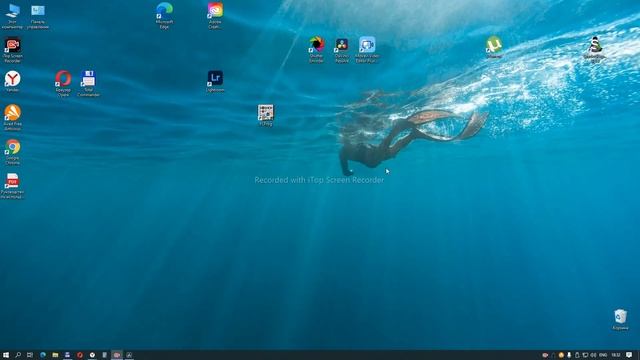Open DaVinci Resolve desktop shortcut
This screenshot has width=640, height=360.
[x=342, y=49]
